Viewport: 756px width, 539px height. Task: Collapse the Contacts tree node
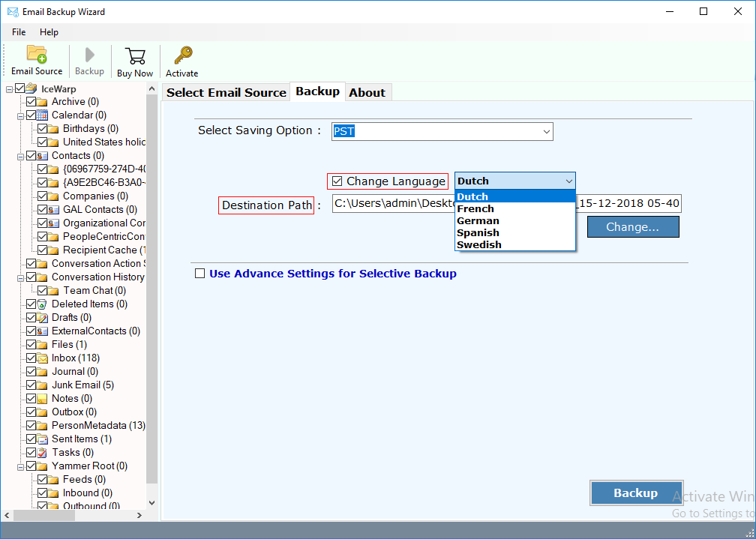coord(20,157)
